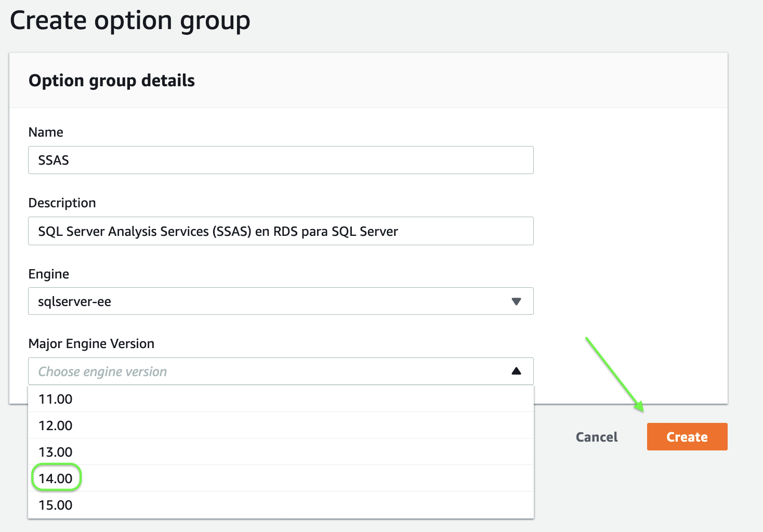
Task: Choose engine version 14.00
Action: click(x=281, y=478)
